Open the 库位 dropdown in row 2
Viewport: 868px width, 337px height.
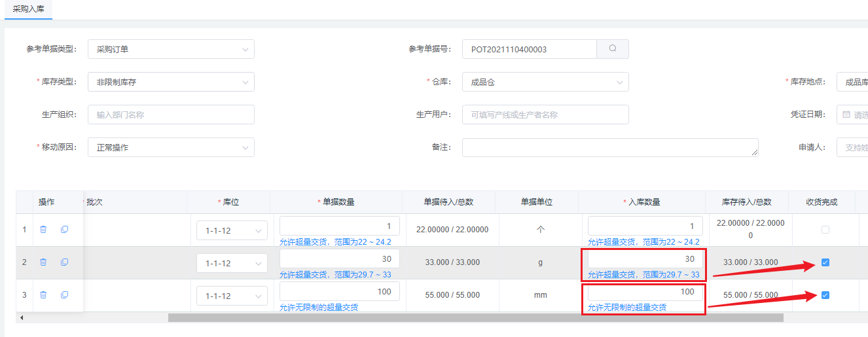pos(232,263)
